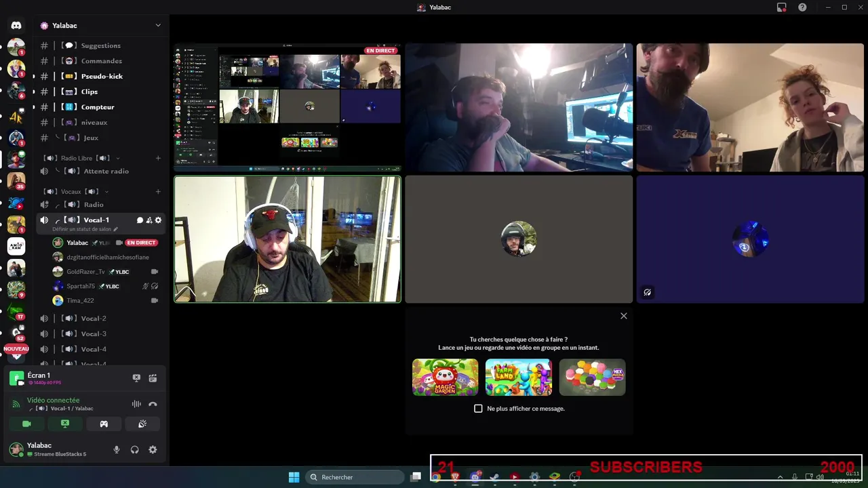The image size is (868, 488).
Task: Open the Commandes channel
Action: 100,61
